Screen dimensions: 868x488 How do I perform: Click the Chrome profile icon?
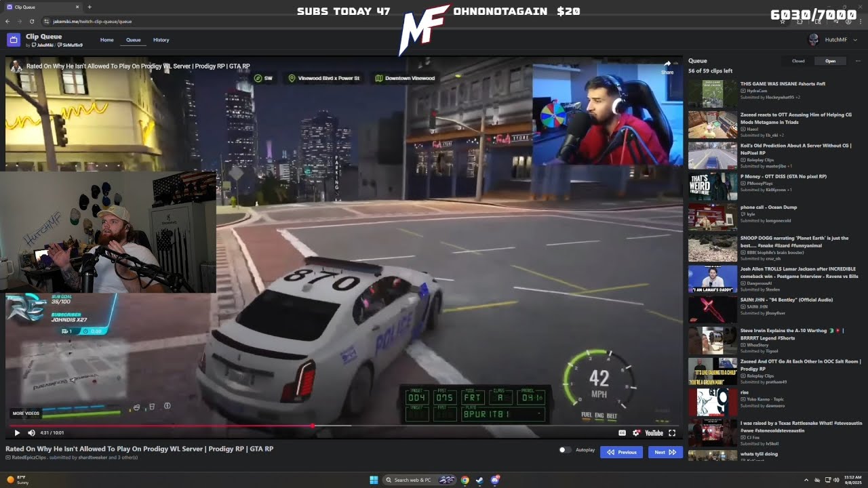pyautogui.click(x=849, y=22)
